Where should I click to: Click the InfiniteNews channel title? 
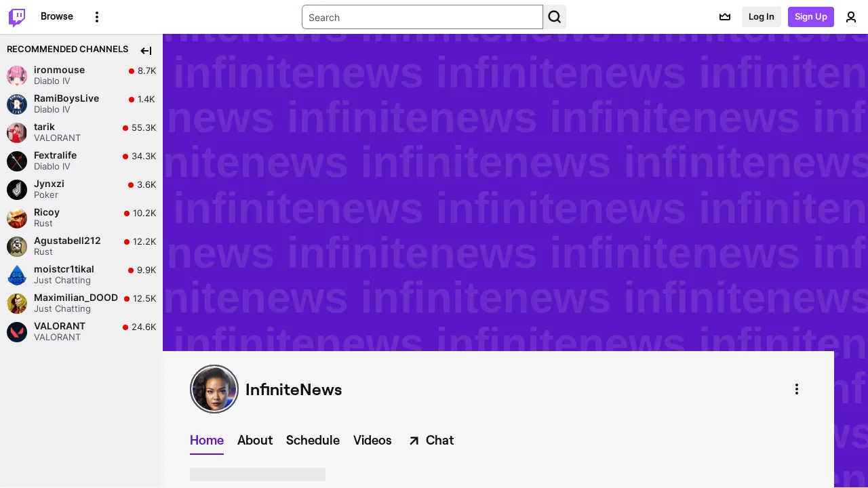[x=294, y=390]
